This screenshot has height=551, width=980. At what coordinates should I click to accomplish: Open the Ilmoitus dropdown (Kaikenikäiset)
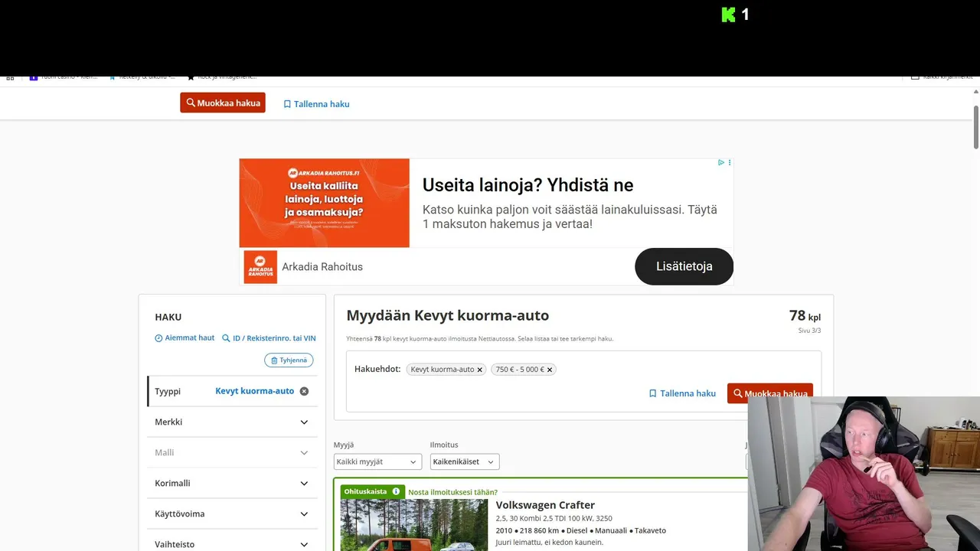click(465, 461)
